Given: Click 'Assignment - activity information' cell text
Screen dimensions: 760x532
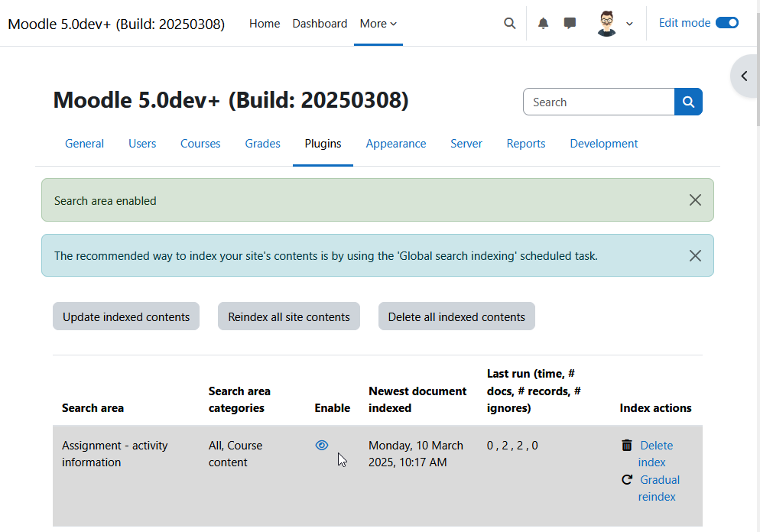Looking at the screenshot, I should pyautogui.click(x=115, y=453).
